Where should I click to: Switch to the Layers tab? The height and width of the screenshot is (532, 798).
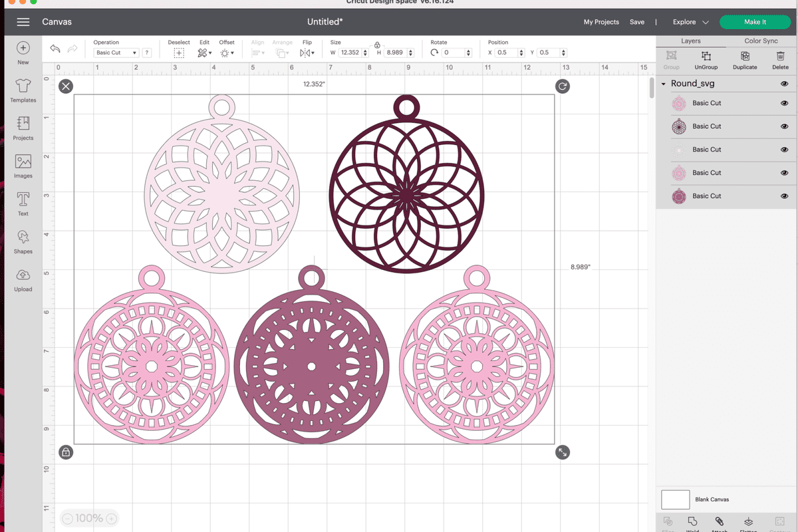click(691, 41)
